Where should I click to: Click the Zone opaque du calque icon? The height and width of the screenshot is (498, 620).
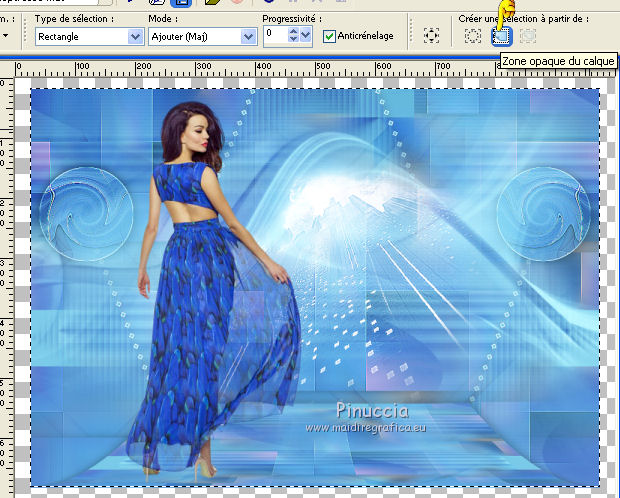pyautogui.click(x=501, y=36)
